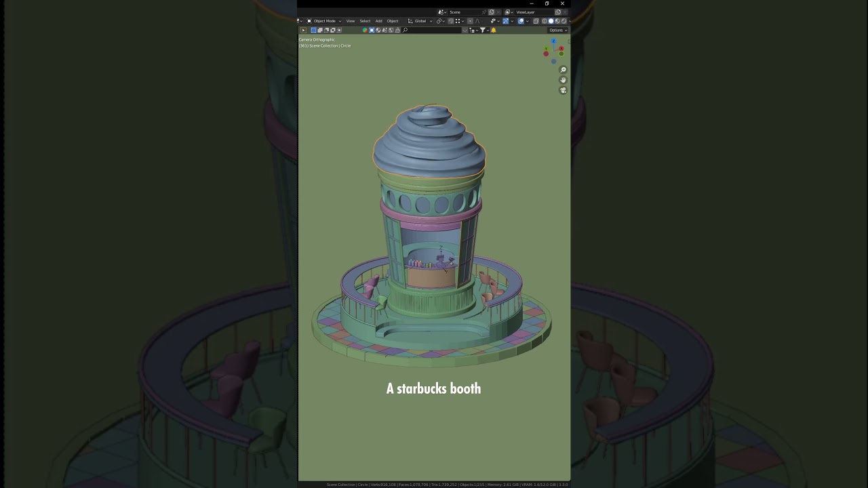Choose intersect selection mode

click(339, 30)
